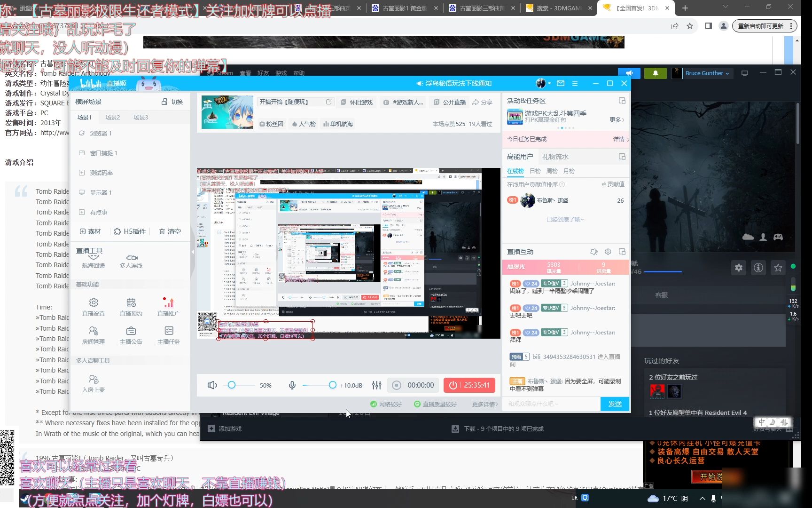812x508 pixels.
Task: Click Steam announcements megaphone icon
Action: (x=630, y=73)
